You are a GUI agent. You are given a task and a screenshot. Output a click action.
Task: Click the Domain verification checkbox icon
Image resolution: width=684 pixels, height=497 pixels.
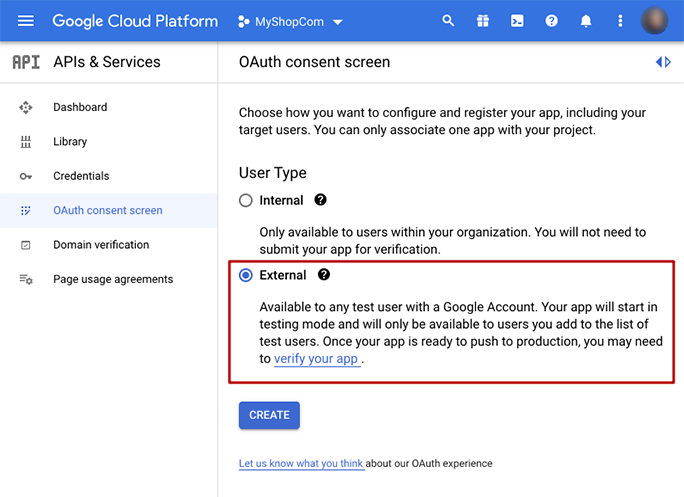point(26,245)
